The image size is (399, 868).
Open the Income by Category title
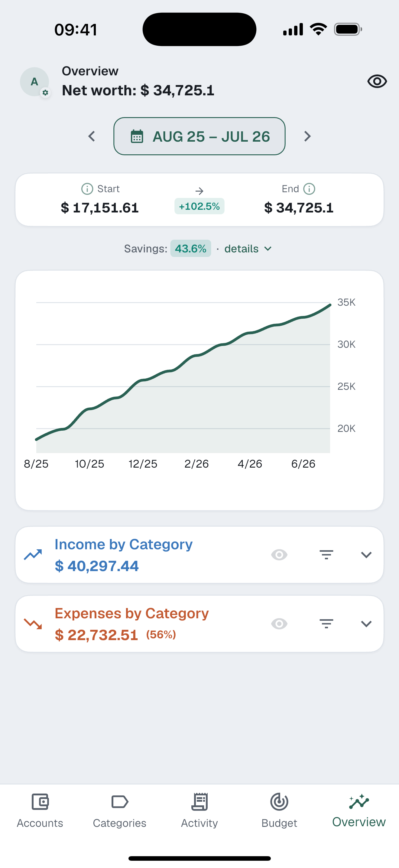coord(123,544)
